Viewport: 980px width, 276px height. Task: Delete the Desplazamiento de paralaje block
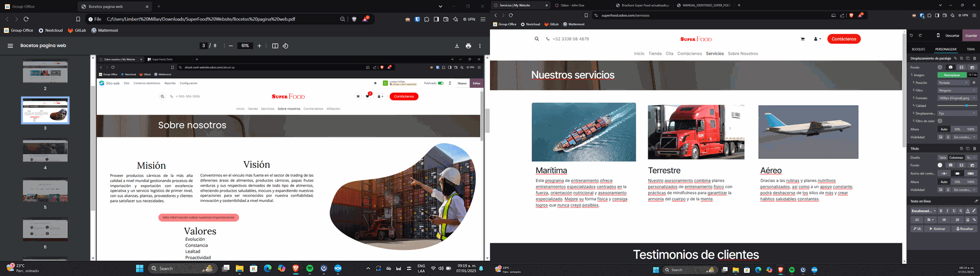[x=974, y=58]
